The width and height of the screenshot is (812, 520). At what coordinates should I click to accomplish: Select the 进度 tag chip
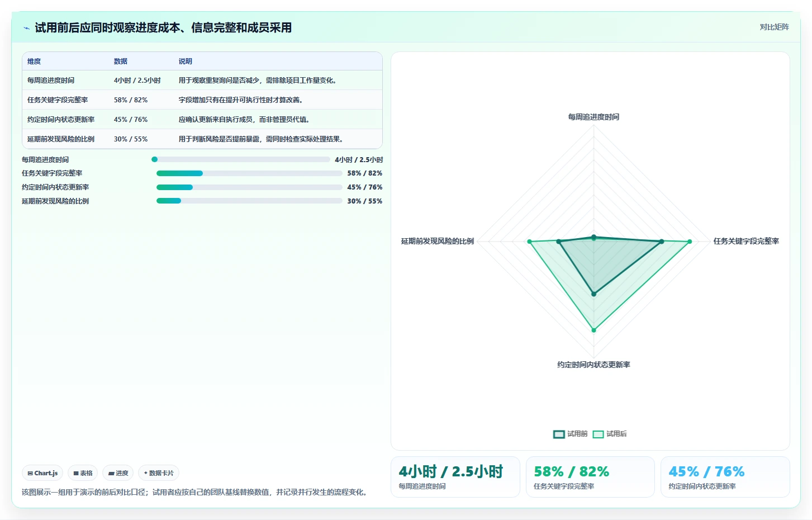click(x=118, y=473)
